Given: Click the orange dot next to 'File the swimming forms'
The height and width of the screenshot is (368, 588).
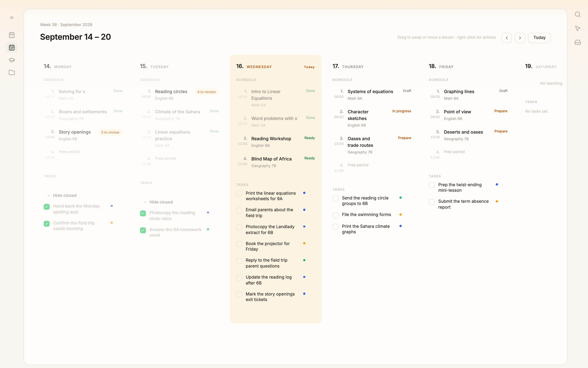Looking at the screenshot, I should tap(400, 214).
